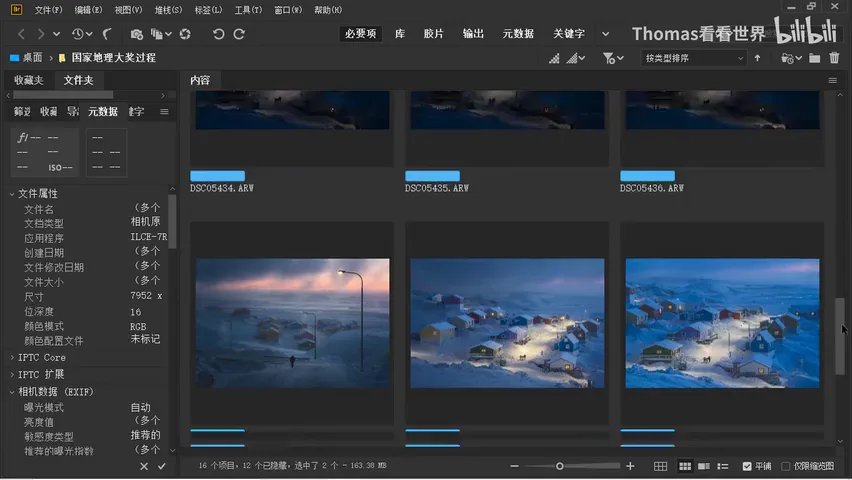852x480 pixels.
Task: Open in Camera Raw aperture icon
Action: [185, 34]
